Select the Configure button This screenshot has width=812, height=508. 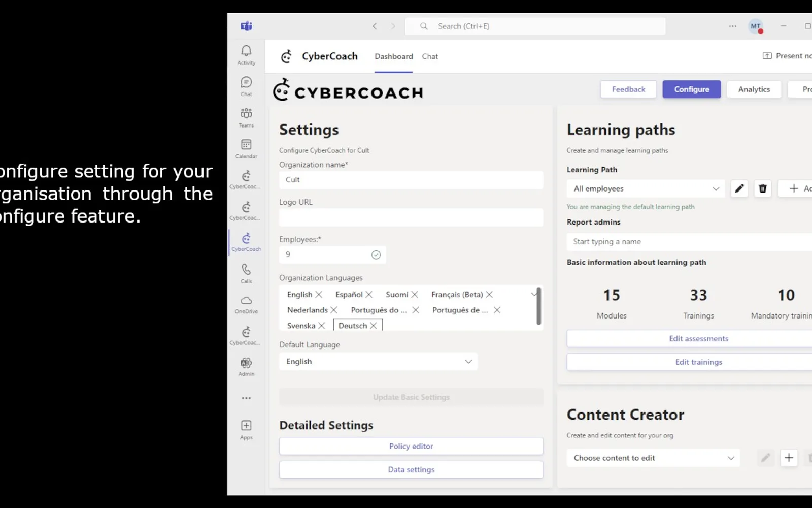[692, 89]
